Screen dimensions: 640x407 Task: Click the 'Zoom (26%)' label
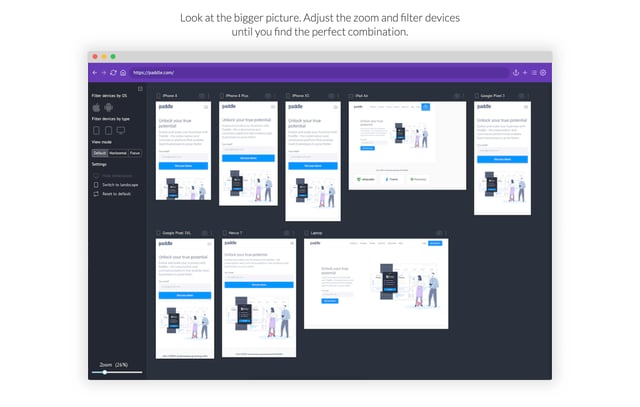(114, 365)
